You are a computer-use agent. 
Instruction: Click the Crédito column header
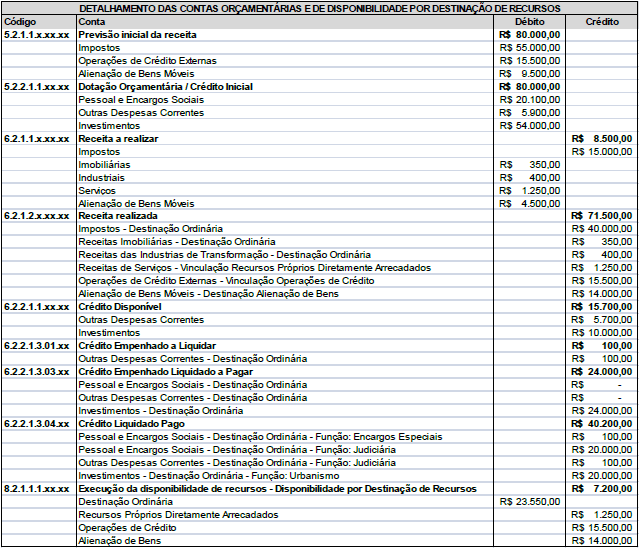[x=600, y=21]
